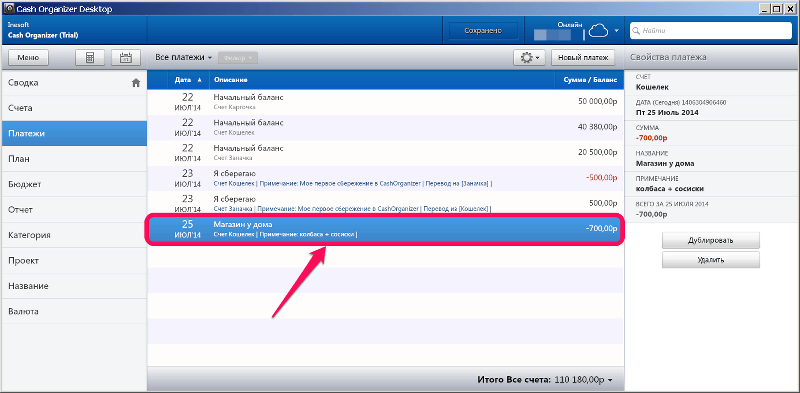800x393 pixels.
Task: Click the home icon next to Сводка
Action: (136, 83)
